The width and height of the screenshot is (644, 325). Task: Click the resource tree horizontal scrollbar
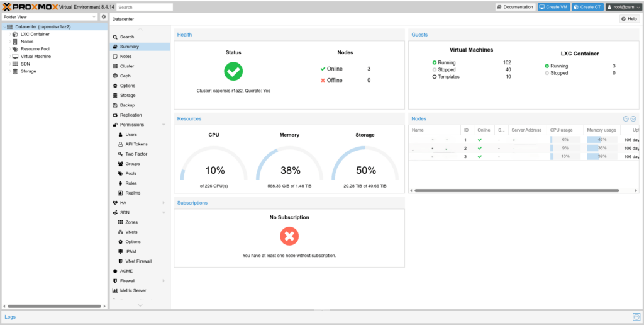tap(54, 306)
